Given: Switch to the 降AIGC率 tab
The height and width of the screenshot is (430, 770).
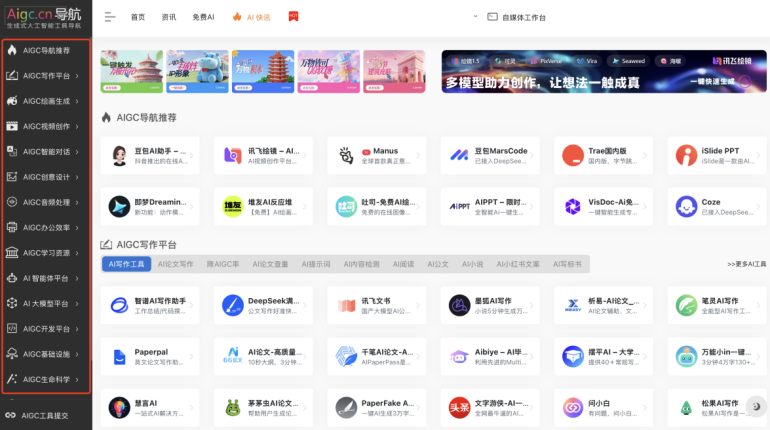Looking at the screenshot, I should [223, 264].
